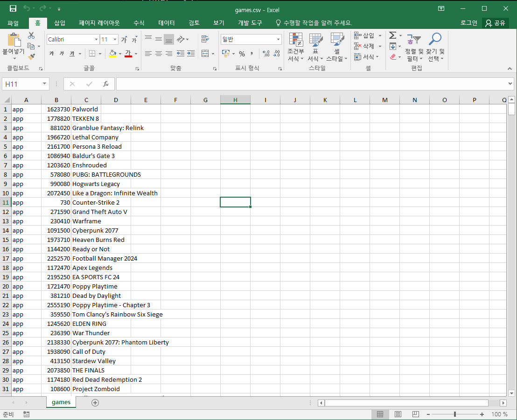Click the Copy icon in clipboard group
Screen dimensions: 517x420
[31, 46]
